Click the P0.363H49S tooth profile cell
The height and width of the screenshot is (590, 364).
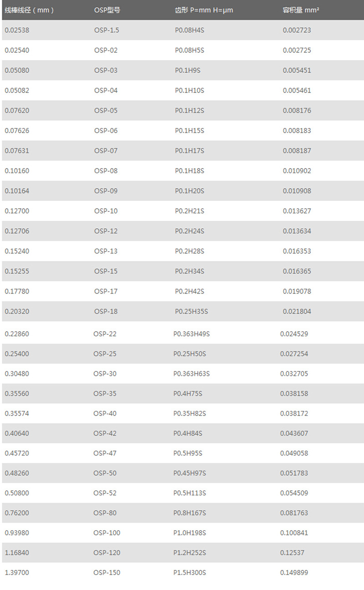(192, 334)
